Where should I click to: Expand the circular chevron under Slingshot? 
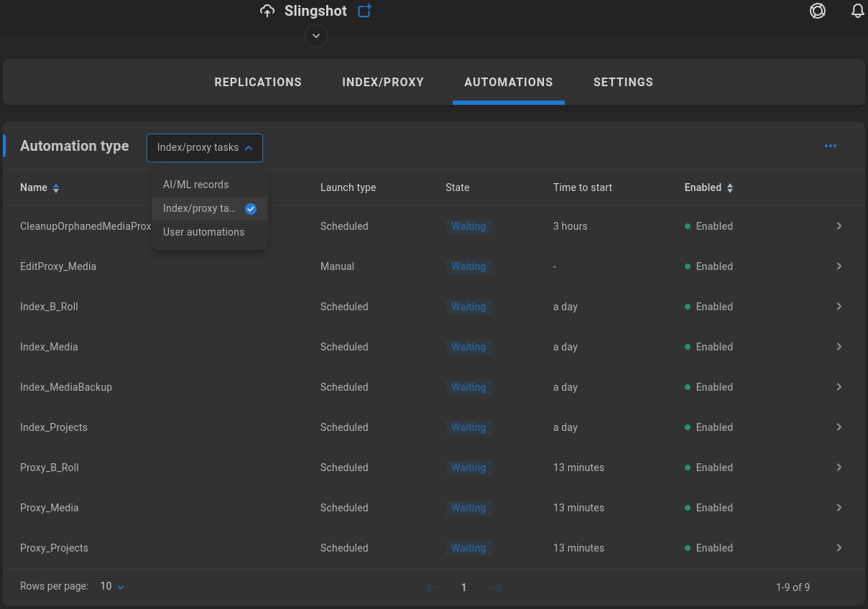316,35
